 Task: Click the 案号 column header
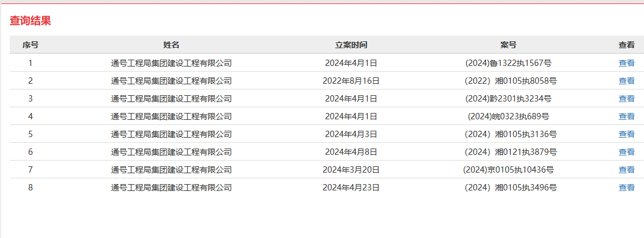(508, 45)
